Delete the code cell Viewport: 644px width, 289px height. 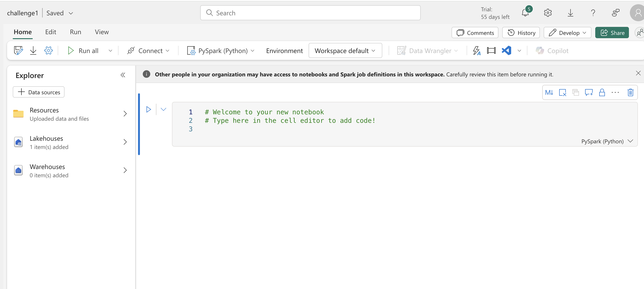(630, 93)
